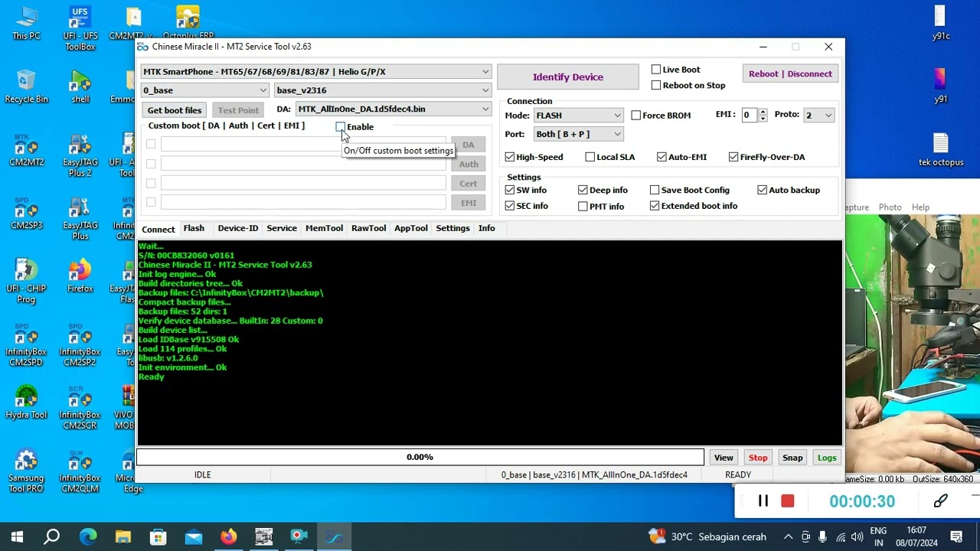Viewport: 980px width, 551px height.
Task: Open the tek octopus text file
Action: pyautogui.click(x=941, y=150)
